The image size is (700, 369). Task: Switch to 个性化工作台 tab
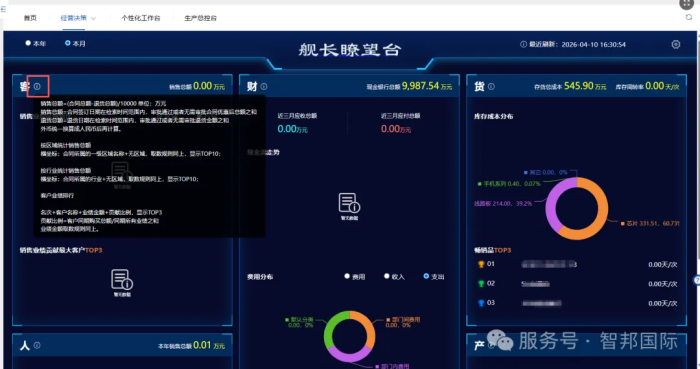pyautogui.click(x=141, y=18)
